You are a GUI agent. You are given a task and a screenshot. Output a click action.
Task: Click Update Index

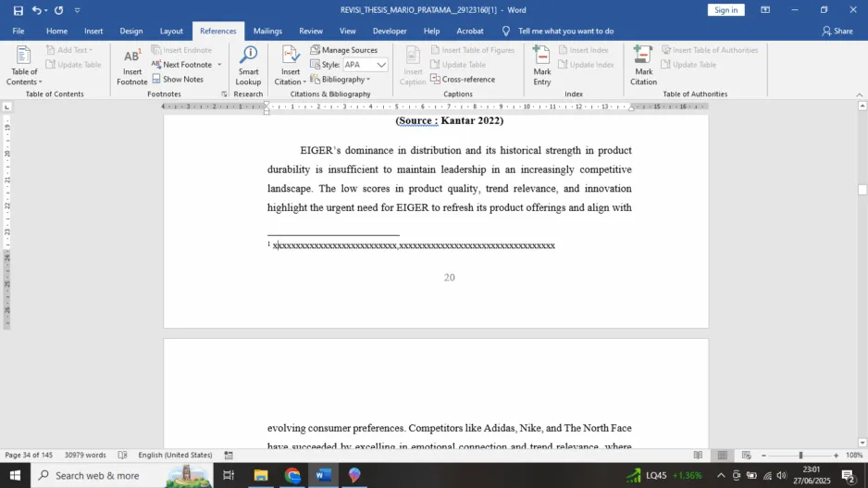(x=587, y=64)
